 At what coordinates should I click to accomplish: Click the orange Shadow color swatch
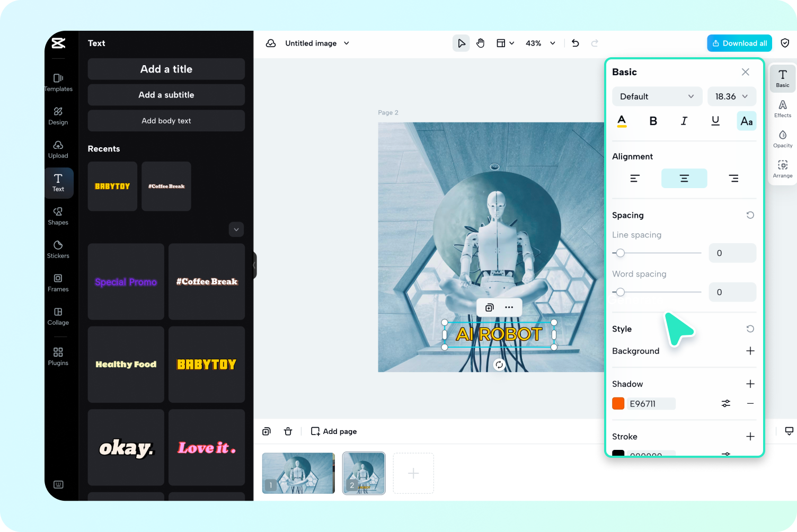(618, 403)
